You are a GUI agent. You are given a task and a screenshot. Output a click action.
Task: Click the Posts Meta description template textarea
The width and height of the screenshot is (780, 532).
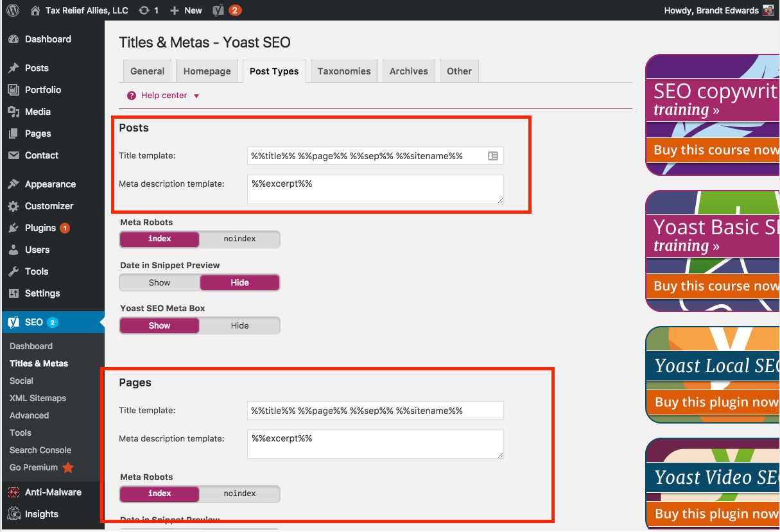(376, 189)
